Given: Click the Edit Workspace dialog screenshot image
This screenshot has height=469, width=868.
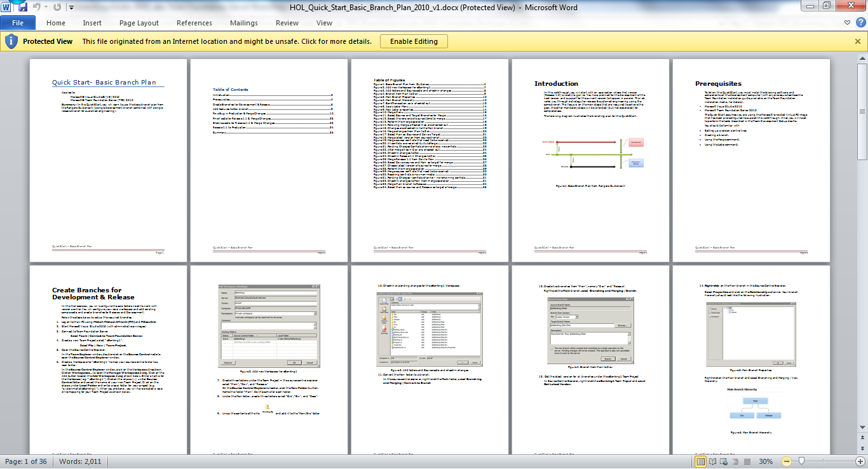Looking at the screenshot, I should (269, 325).
